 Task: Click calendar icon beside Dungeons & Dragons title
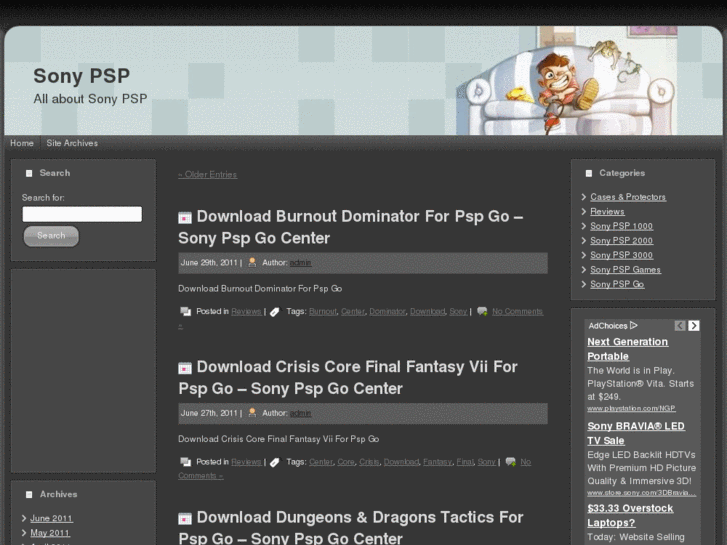[185, 518]
